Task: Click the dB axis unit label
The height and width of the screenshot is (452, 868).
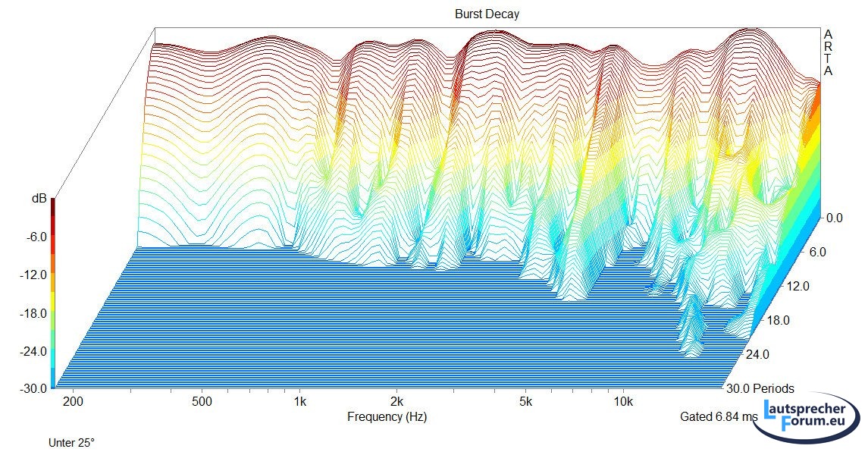Action: point(38,199)
